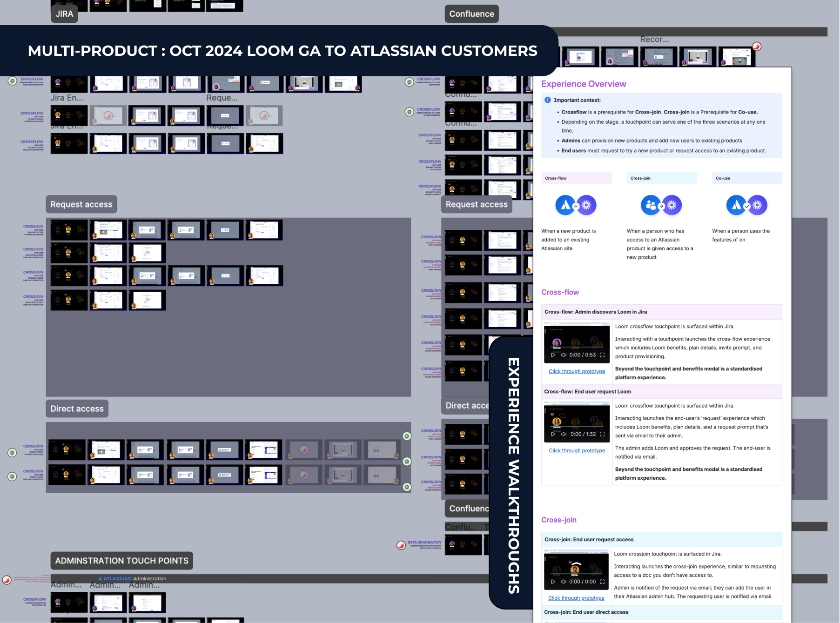Viewport: 840px width, 623px height.
Task: Select the Co-use Atlassian check Loom icon
Action: click(x=747, y=205)
